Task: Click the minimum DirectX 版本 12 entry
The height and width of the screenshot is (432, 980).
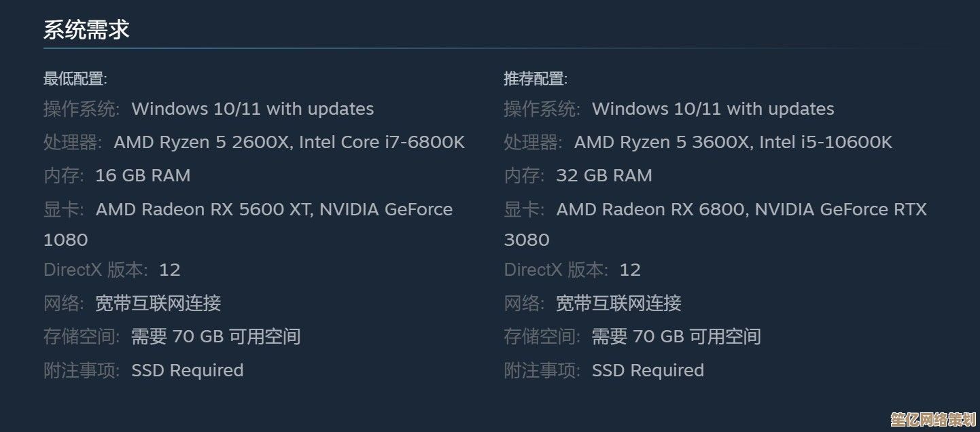Action: [x=112, y=270]
